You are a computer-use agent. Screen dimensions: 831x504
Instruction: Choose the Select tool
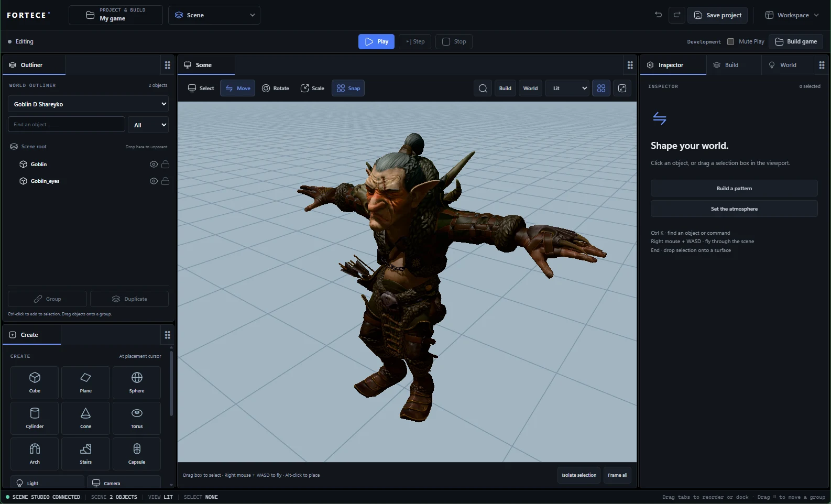pyautogui.click(x=201, y=88)
